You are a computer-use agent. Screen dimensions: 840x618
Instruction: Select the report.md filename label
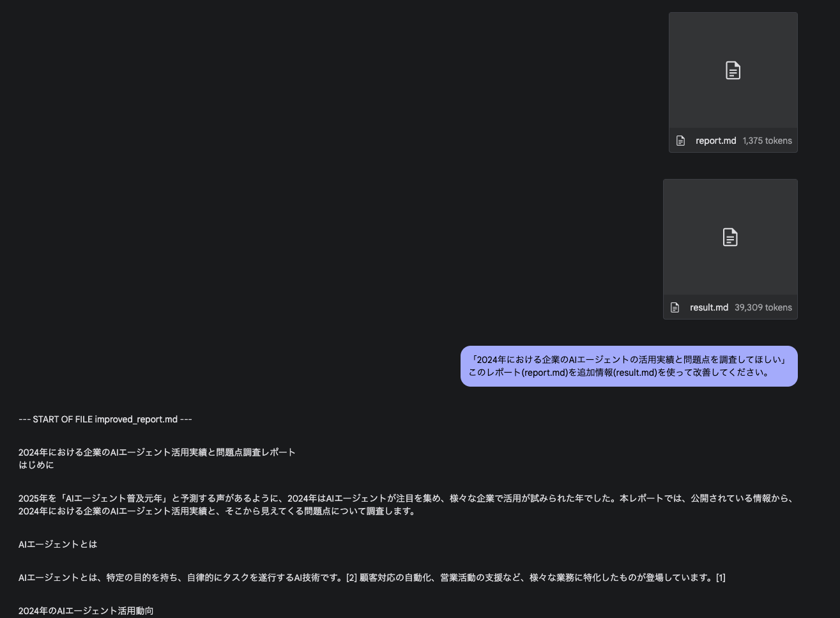[715, 141]
